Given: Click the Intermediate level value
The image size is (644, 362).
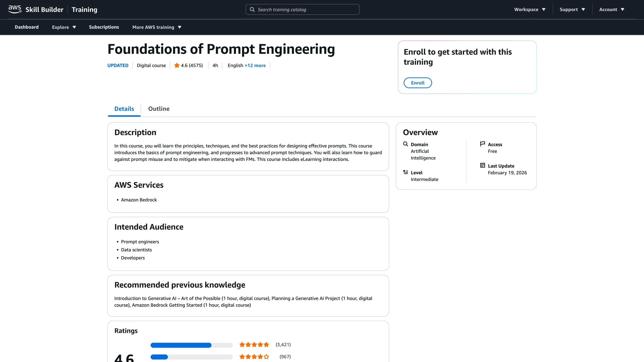Looking at the screenshot, I should click(x=424, y=179).
